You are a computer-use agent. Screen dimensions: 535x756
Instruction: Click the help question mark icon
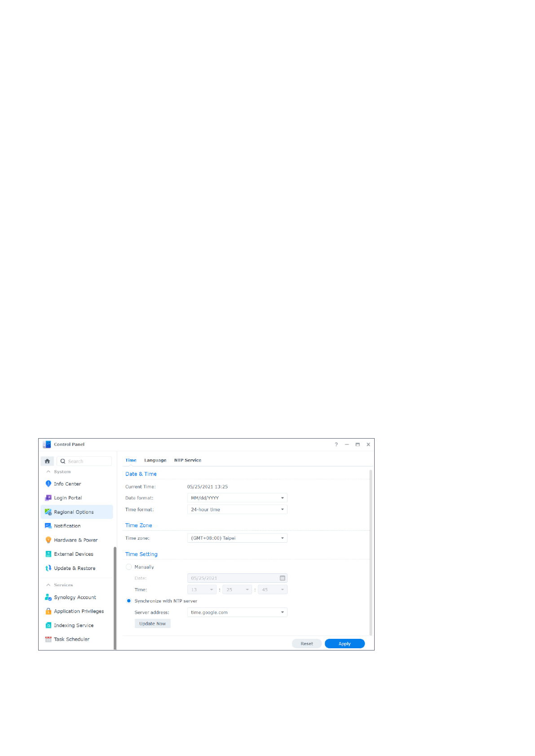pos(336,444)
